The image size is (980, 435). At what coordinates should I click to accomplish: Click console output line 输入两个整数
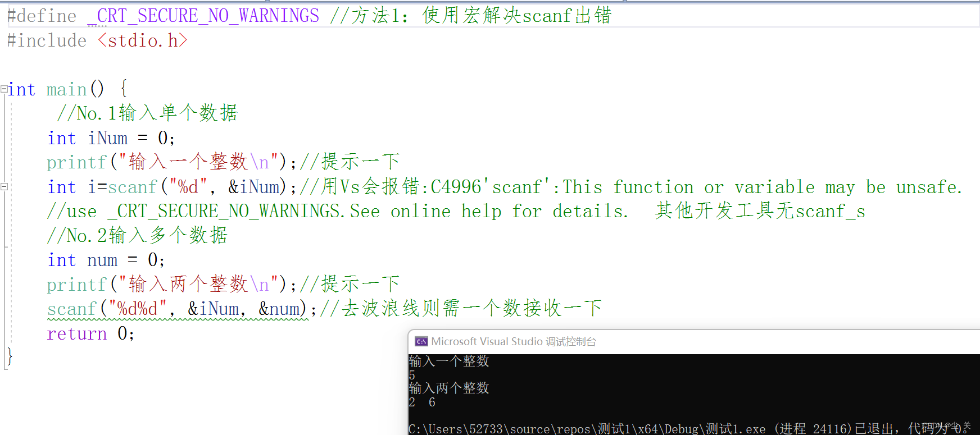(x=449, y=388)
